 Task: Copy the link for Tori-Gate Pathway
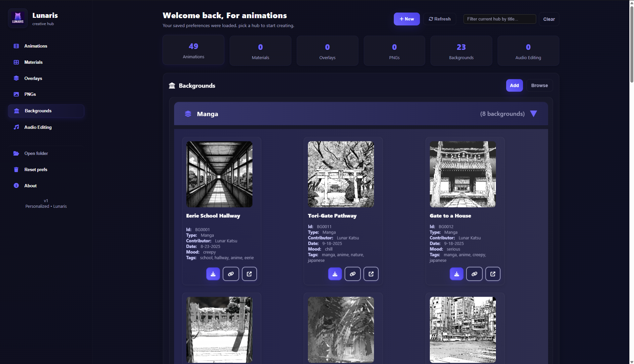coord(353,274)
